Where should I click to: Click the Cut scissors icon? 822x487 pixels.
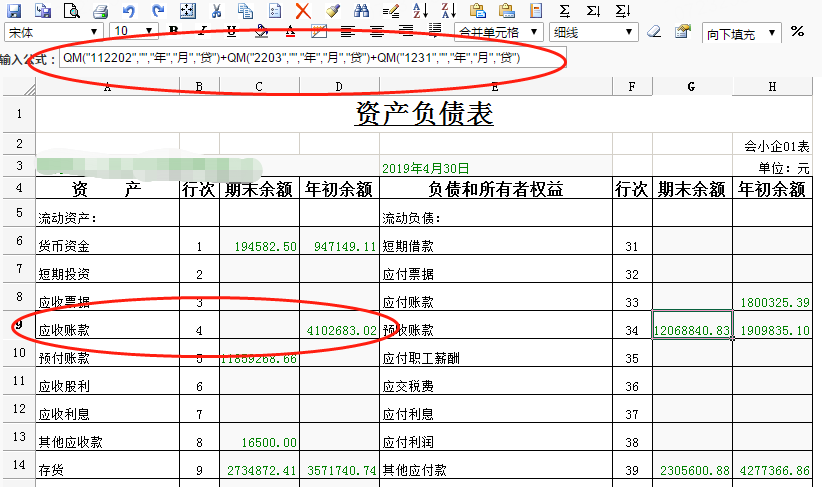216,10
